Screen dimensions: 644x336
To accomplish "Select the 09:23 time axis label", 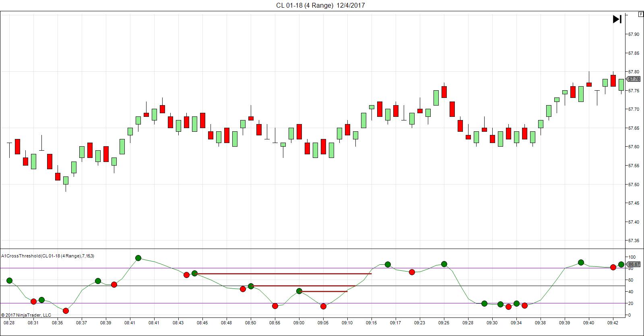I will coord(420,323).
